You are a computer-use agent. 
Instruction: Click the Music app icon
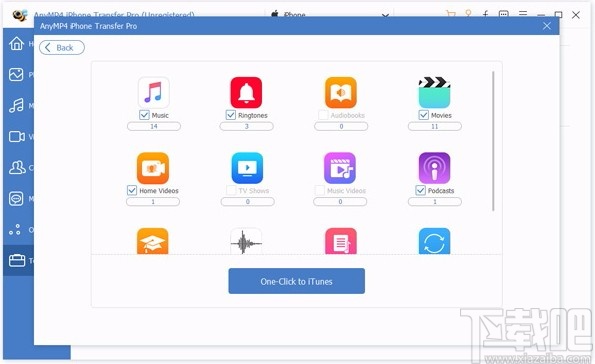[154, 92]
